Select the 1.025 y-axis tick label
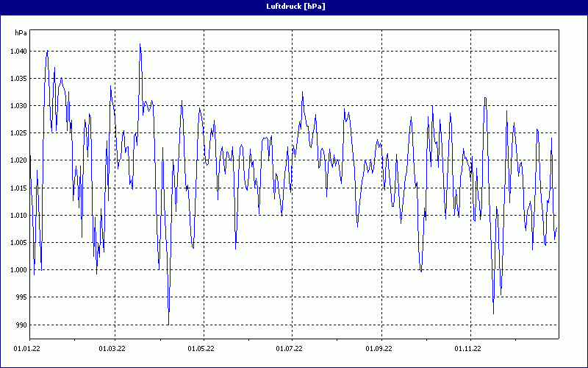This screenshot has height=368, width=588. pos(19,133)
